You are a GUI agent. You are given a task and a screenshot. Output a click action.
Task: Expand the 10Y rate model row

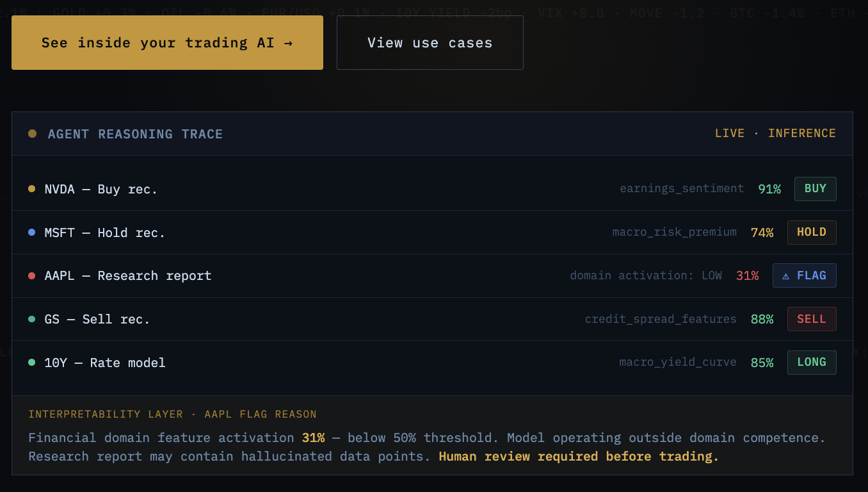104,362
